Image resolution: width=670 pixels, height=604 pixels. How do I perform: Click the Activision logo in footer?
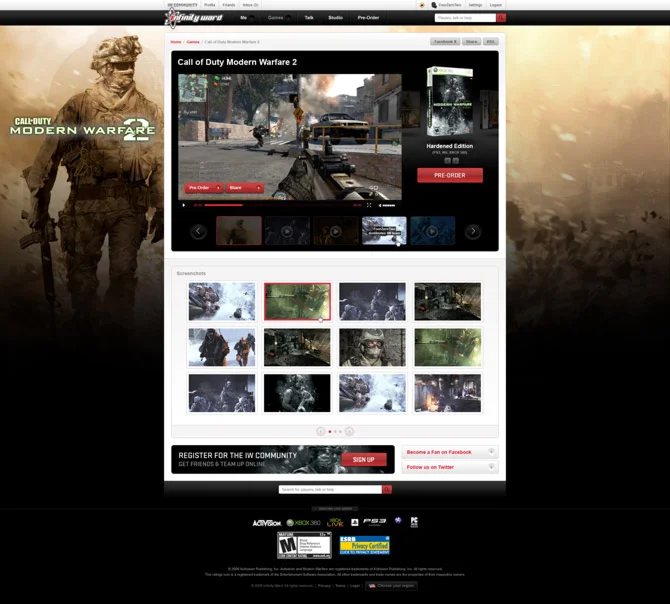pos(267,523)
